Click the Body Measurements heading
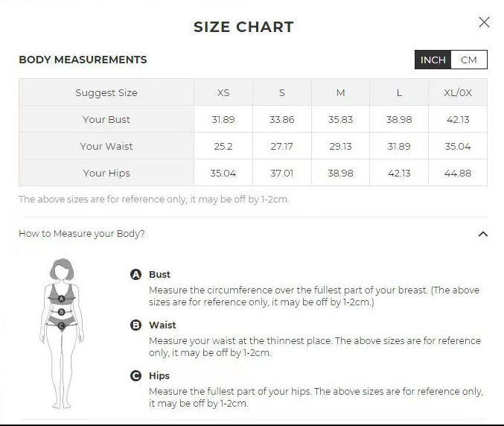The width and height of the screenshot is (504, 426). click(x=83, y=60)
